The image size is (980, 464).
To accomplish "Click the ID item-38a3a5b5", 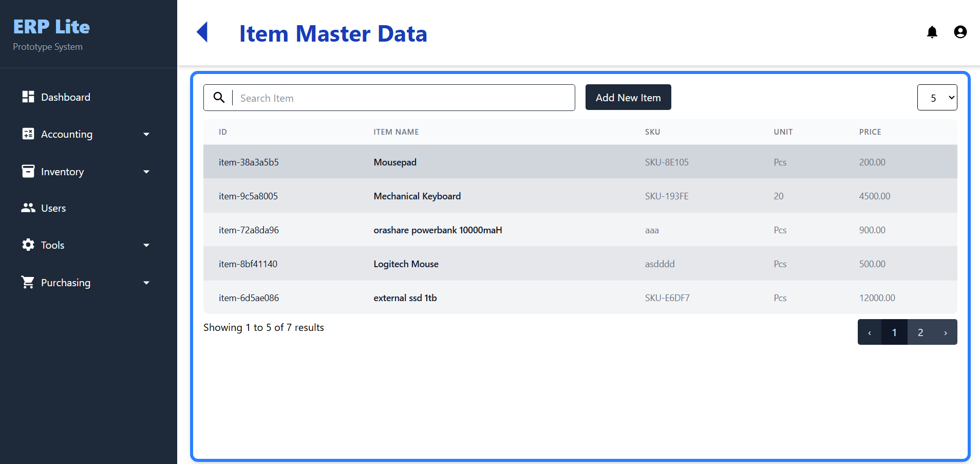I will [x=249, y=162].
